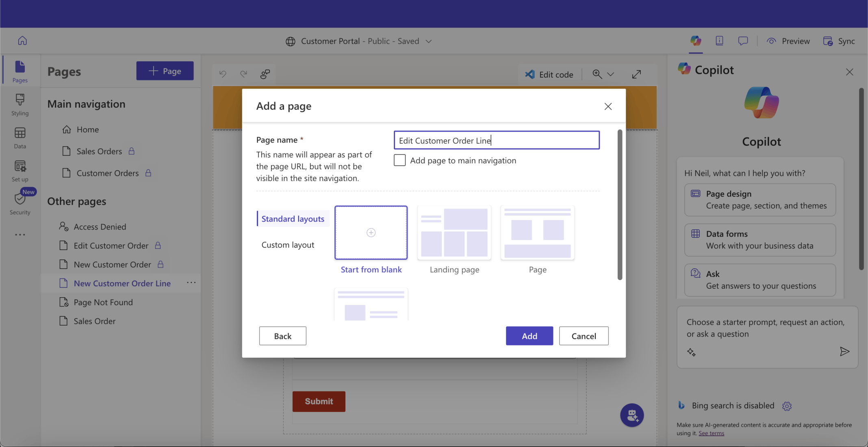Click the Copilot icon in the top bar
This screenshot has width=868, height=447.
[695, 41]
